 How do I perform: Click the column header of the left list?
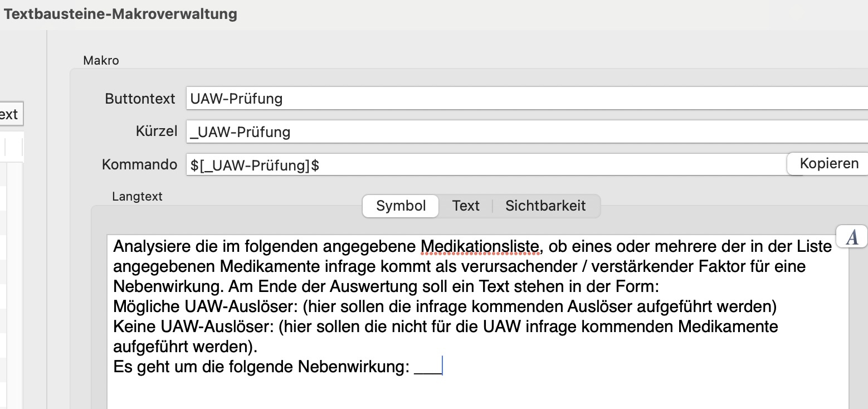(x=11, y=147)
